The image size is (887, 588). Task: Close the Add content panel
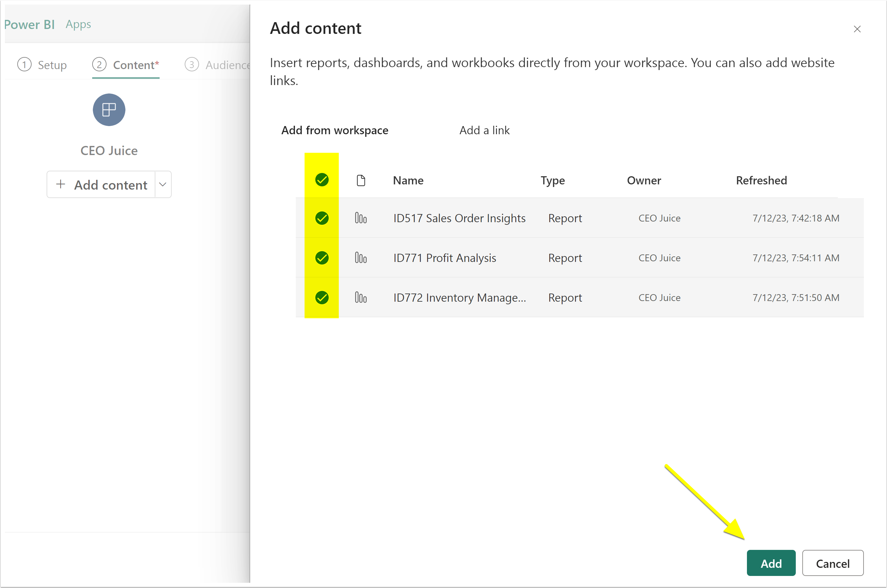[857, 29]
